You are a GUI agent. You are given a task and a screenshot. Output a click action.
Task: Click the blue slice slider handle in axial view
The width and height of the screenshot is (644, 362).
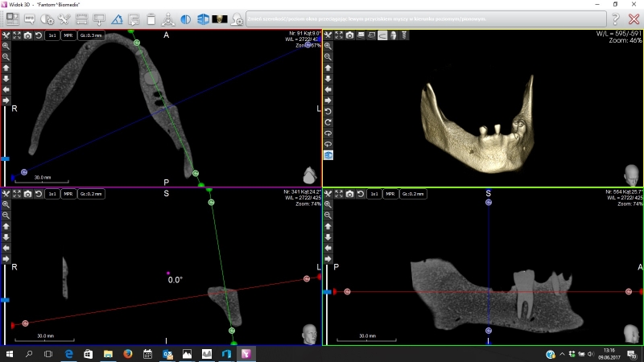coord(5,159)
